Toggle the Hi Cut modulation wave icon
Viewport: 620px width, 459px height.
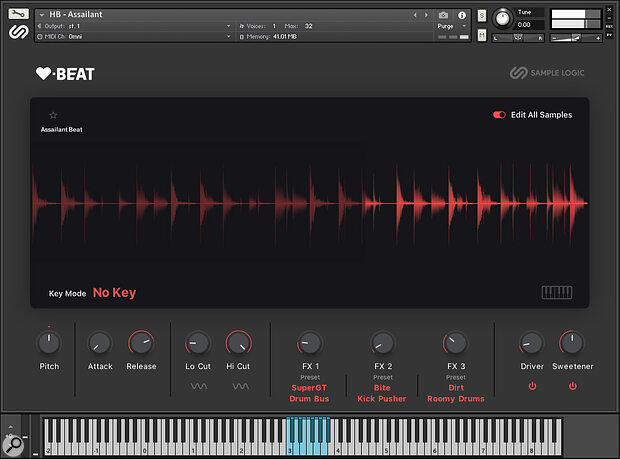(x=240, y=386)
